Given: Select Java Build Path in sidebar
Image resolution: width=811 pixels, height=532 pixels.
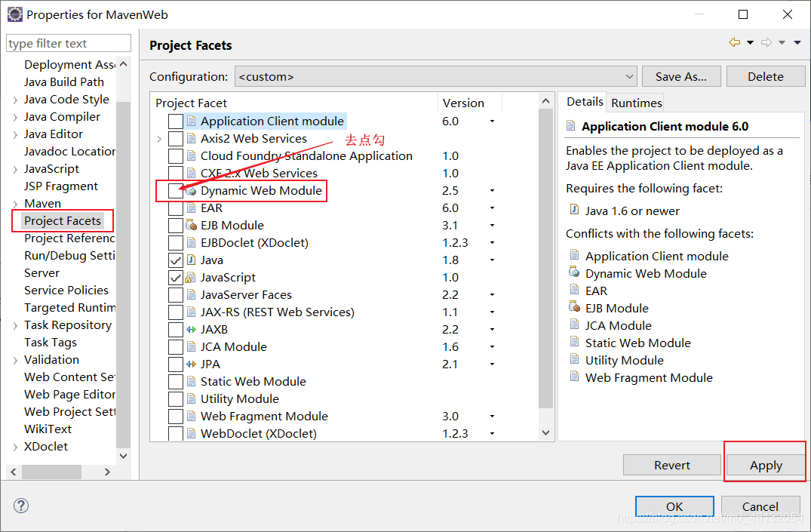Looking at the screenshot, I should tap(64, 81).
